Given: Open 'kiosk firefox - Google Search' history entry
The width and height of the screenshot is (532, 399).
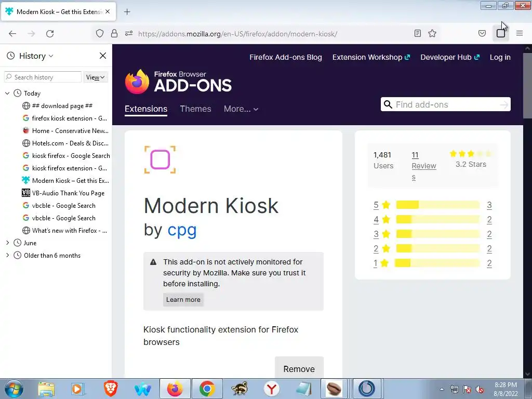Looking at the screenshot, I should [x=66, y=156].
